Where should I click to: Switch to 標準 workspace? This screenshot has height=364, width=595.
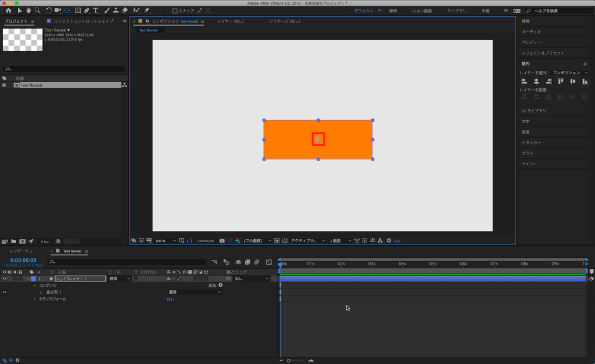tap(393, 11)
